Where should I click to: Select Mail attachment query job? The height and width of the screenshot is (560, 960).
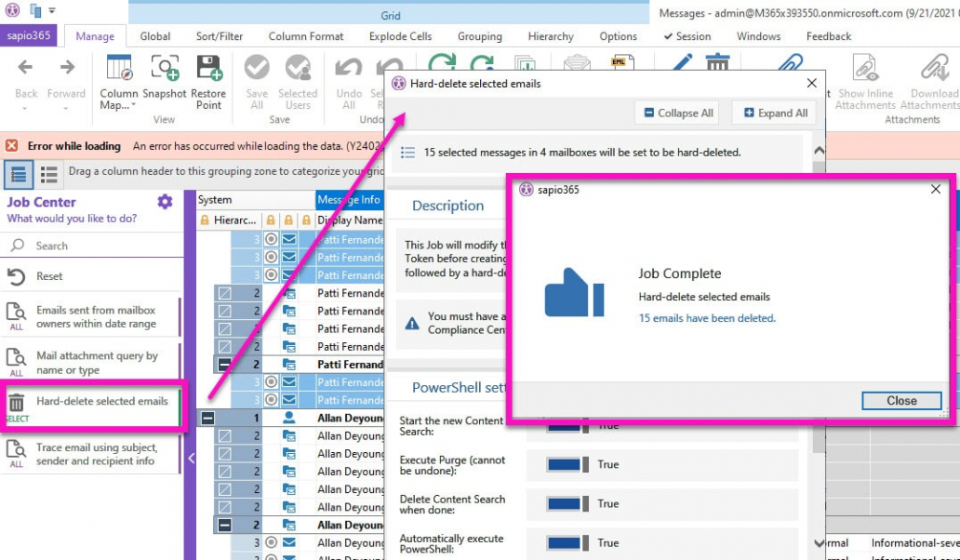tap(90, 363)
